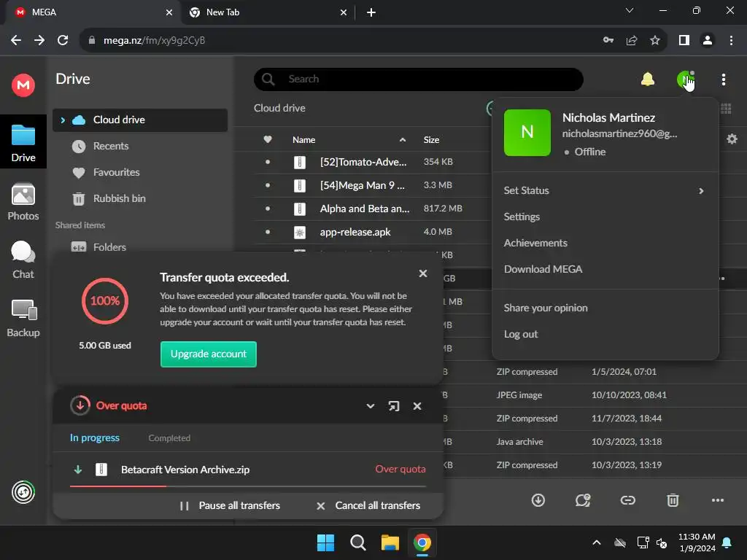Expand the Cloud drive tree
The image size is (747, 560).
tap(63, 120)
